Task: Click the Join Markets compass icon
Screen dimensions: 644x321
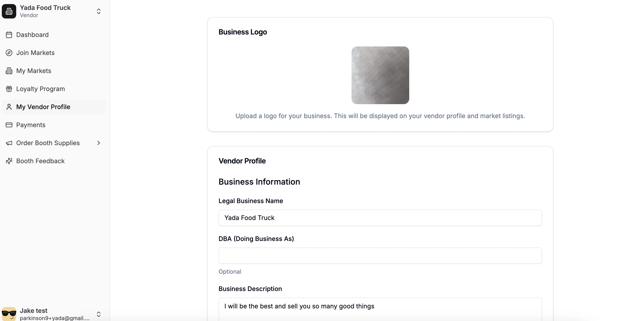Action: (9, 53)
